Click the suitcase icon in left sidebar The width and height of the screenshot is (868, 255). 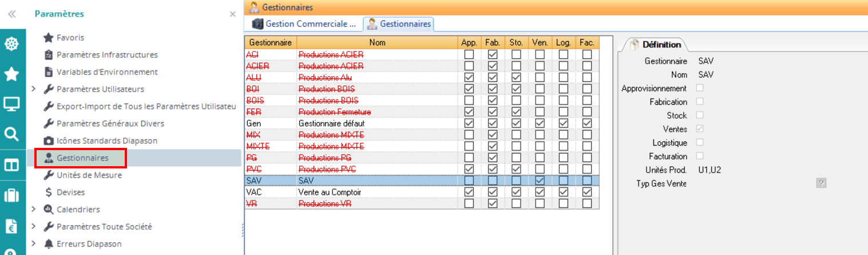(x=11, y=195)
